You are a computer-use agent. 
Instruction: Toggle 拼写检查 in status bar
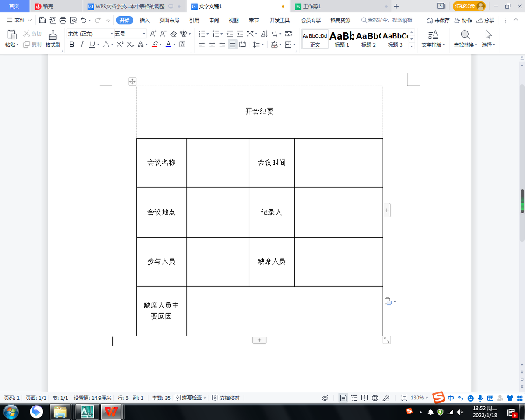coord(190,398)
